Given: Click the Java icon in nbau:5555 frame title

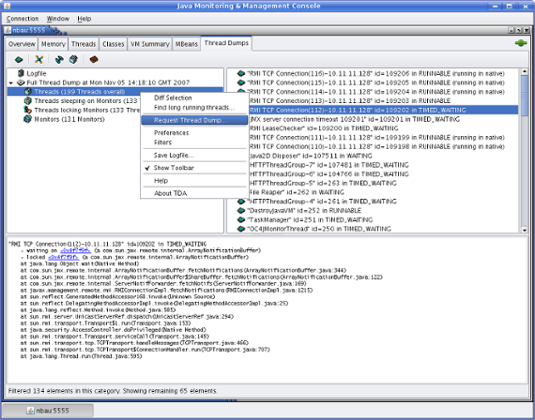Looking at the screenshot, I should click(8, 30).
